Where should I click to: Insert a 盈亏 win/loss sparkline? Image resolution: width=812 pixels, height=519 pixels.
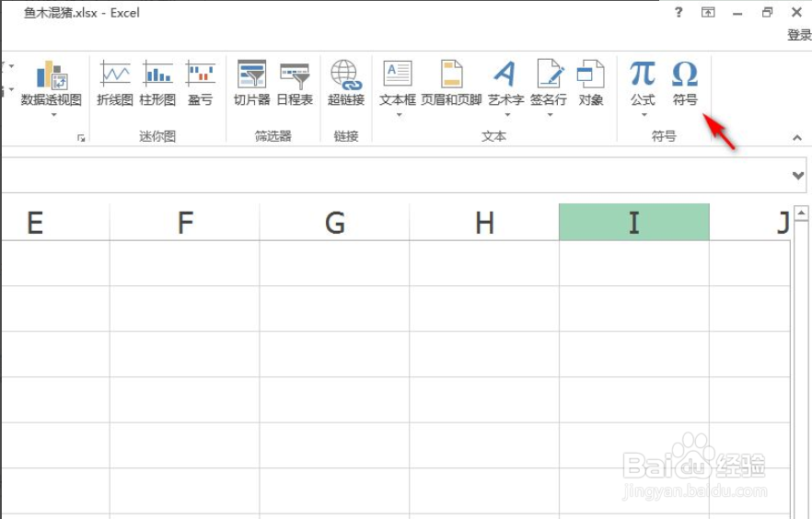(x=200, y=81)
